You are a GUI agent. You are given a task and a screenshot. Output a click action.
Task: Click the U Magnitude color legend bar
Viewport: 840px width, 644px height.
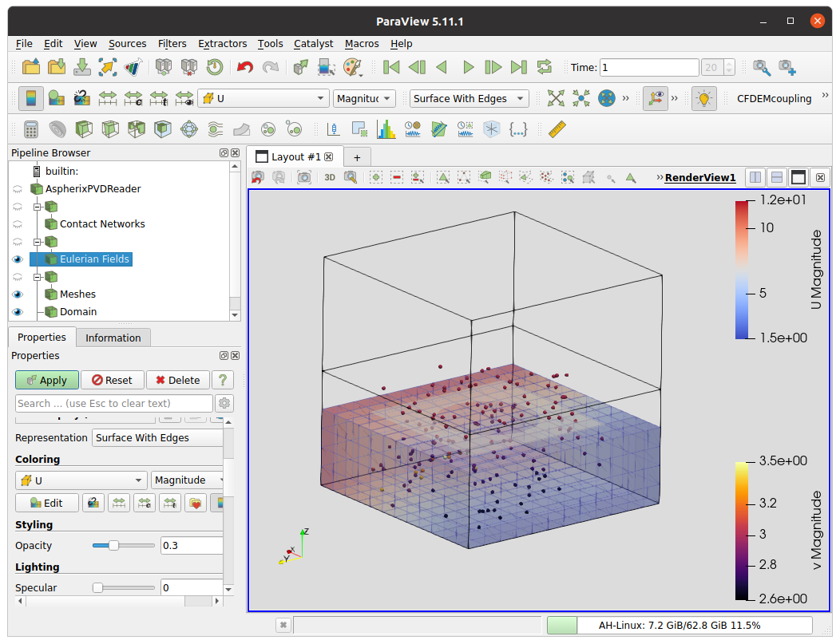click(742, 269)
